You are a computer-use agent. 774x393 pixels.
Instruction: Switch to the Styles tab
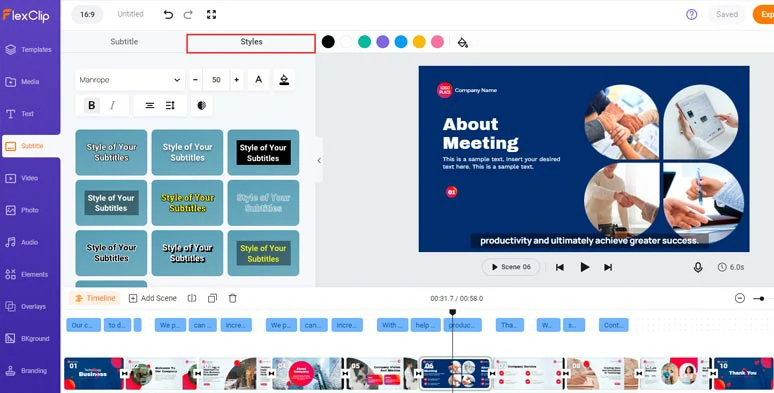[x=251, y=42]
